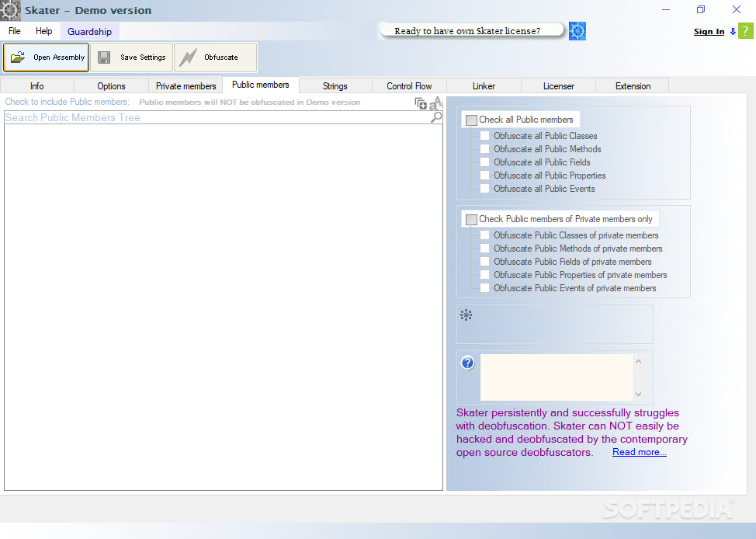Click the dotted spinner icon in the right panel

466,315
